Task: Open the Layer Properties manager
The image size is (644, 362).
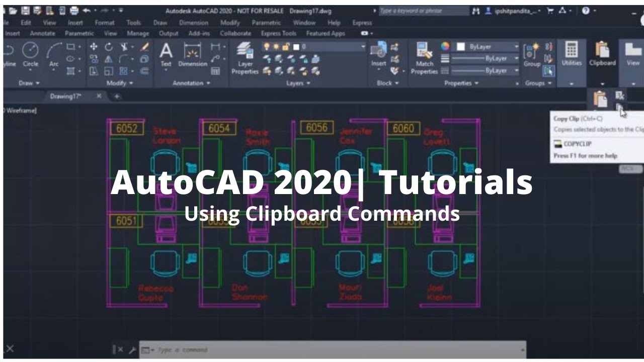Action: [x=245, y=58]
